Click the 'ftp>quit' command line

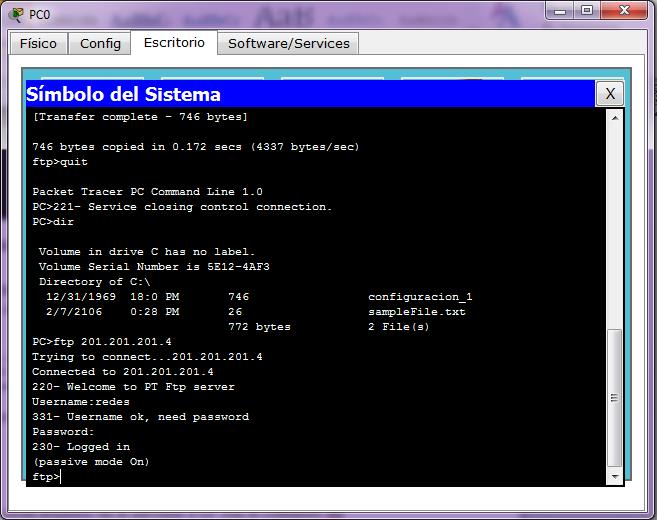60,162
